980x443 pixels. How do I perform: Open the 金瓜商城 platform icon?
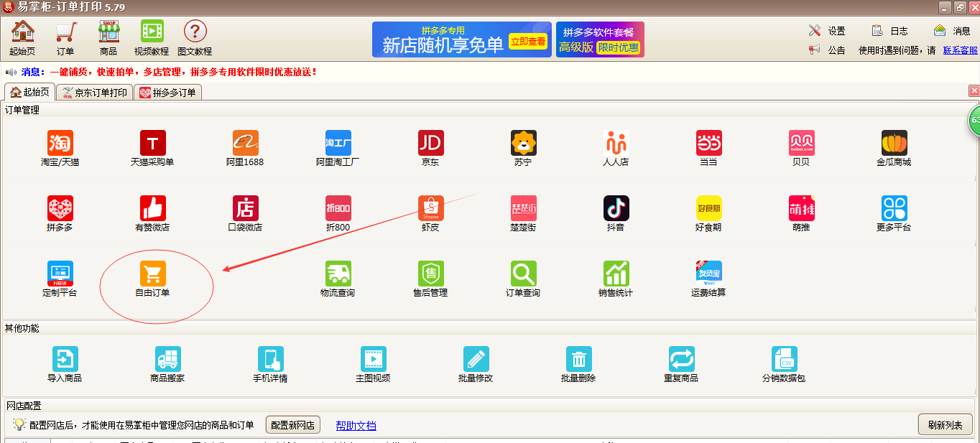(x=895, y=144)
